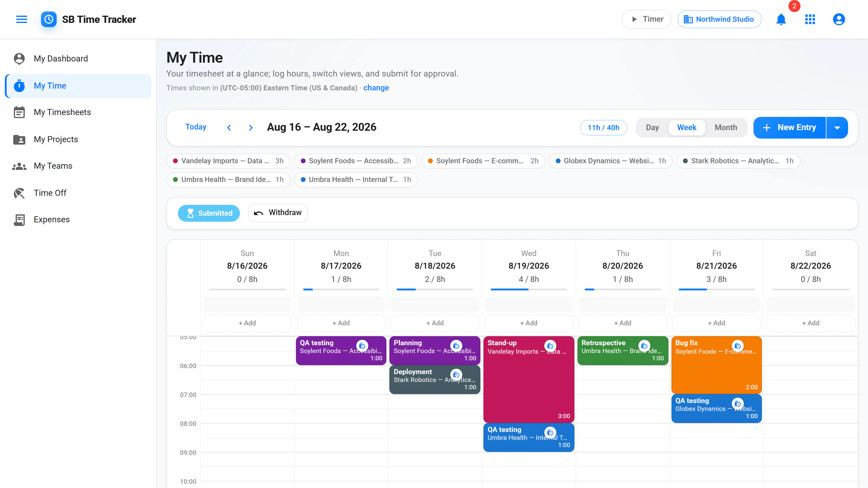Select Umbra Health — Internal T... project chip
The image size is (868, 488).
point(356,180)
